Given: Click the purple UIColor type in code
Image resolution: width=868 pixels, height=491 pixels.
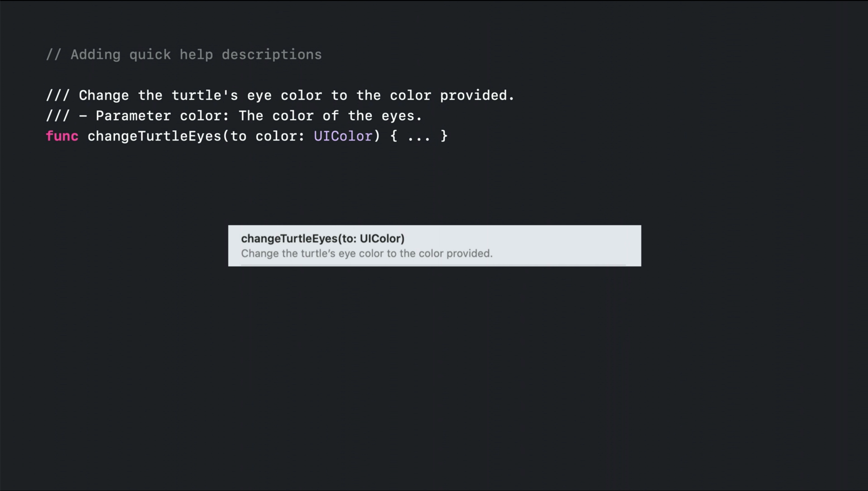Looking at the screenshot, I should click(x=343, y=136).
